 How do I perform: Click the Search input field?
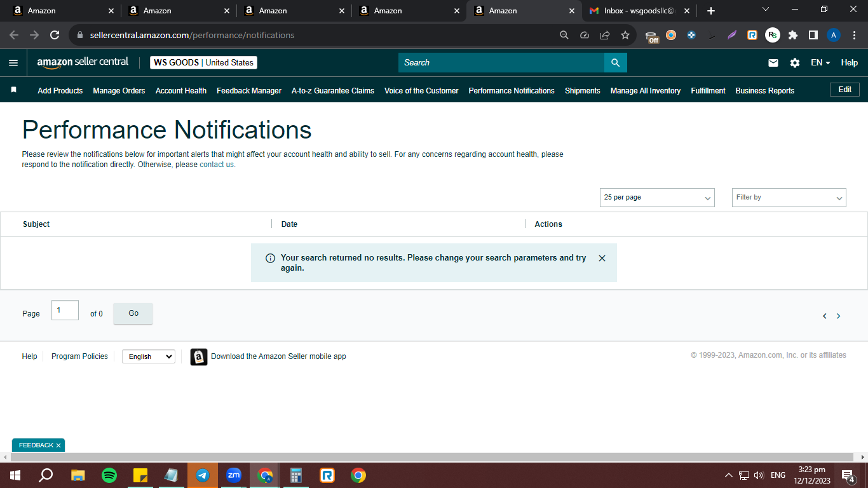click(x=501, y=62)
